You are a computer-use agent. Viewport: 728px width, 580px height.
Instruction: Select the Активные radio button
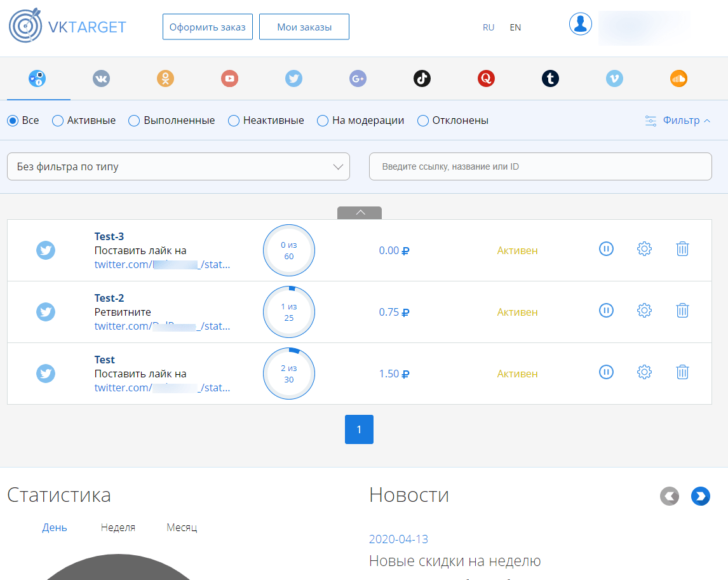tap(58, 121)
